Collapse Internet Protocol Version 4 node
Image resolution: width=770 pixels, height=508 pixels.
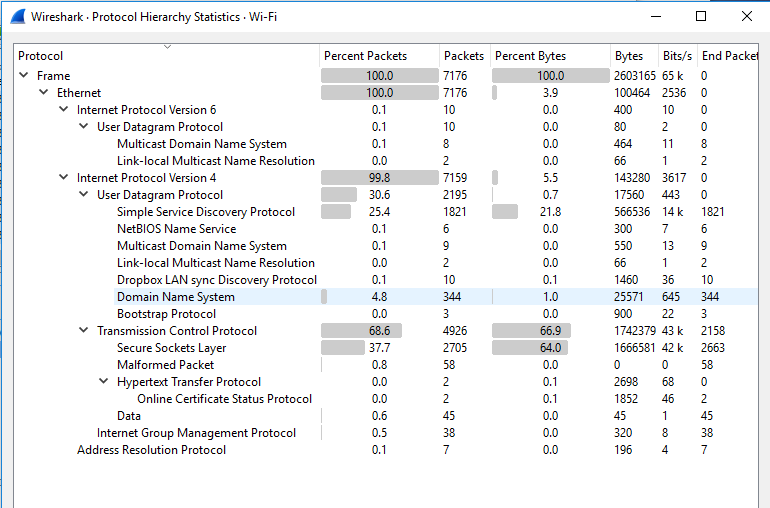pyautogui.click(x=64, y=177)
